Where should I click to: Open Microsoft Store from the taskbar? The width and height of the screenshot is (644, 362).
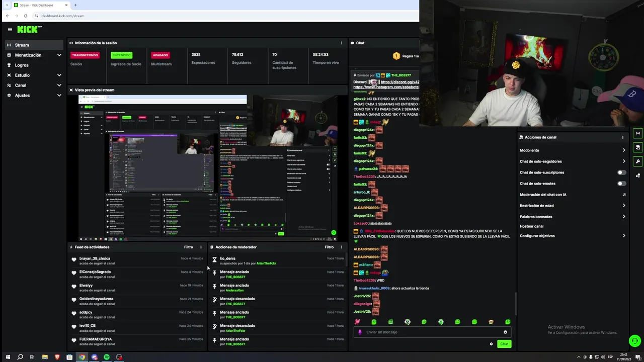[69, 357]
